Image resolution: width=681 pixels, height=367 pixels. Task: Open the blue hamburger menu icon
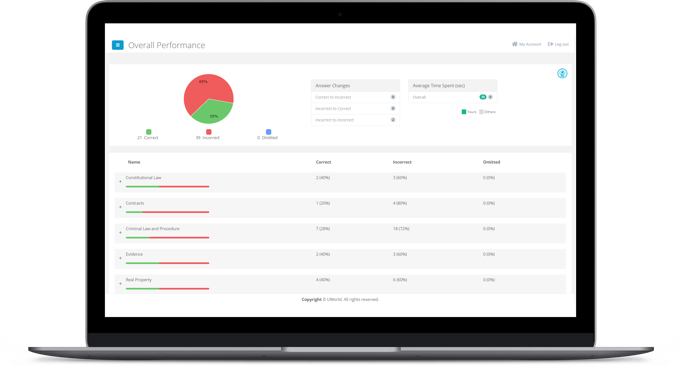[118, 45]
